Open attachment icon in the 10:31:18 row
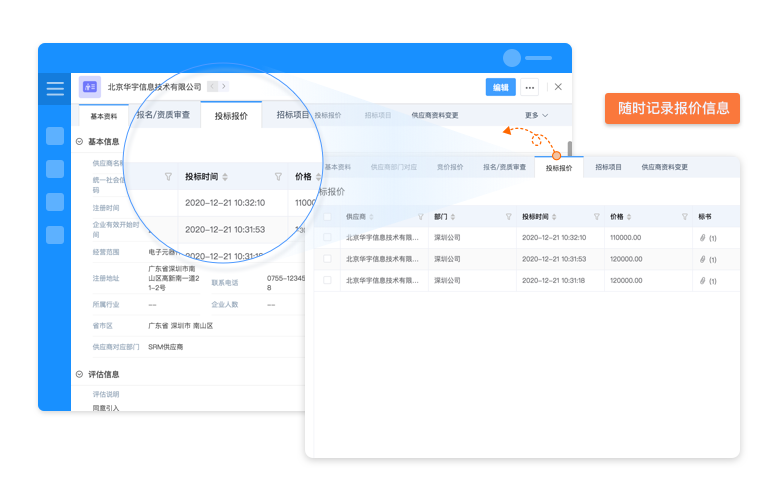 point(702,280)
